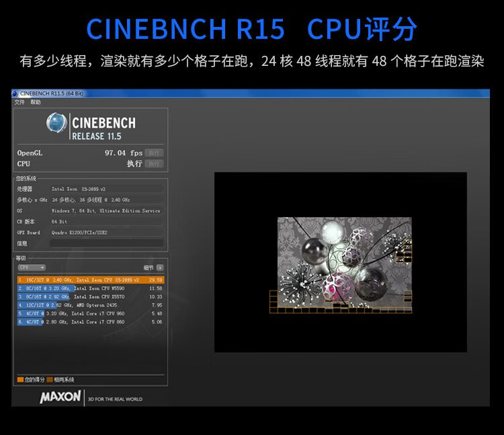This screenshot has height=435, width=504.
Task: Click the Cinebench title bar app icon
Action: 15,93
